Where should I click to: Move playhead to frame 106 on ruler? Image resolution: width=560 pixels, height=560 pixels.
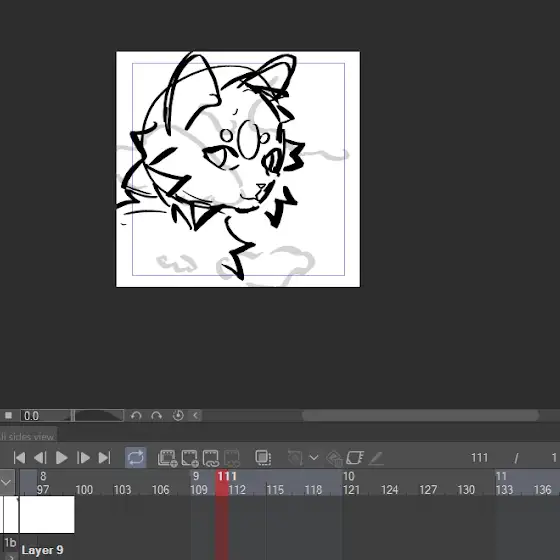160,489
